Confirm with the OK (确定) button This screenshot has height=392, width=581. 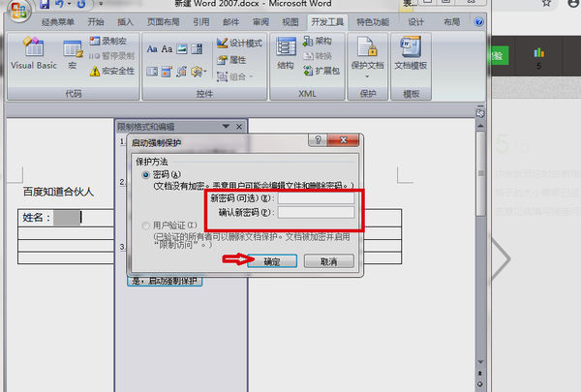[272, 261]
